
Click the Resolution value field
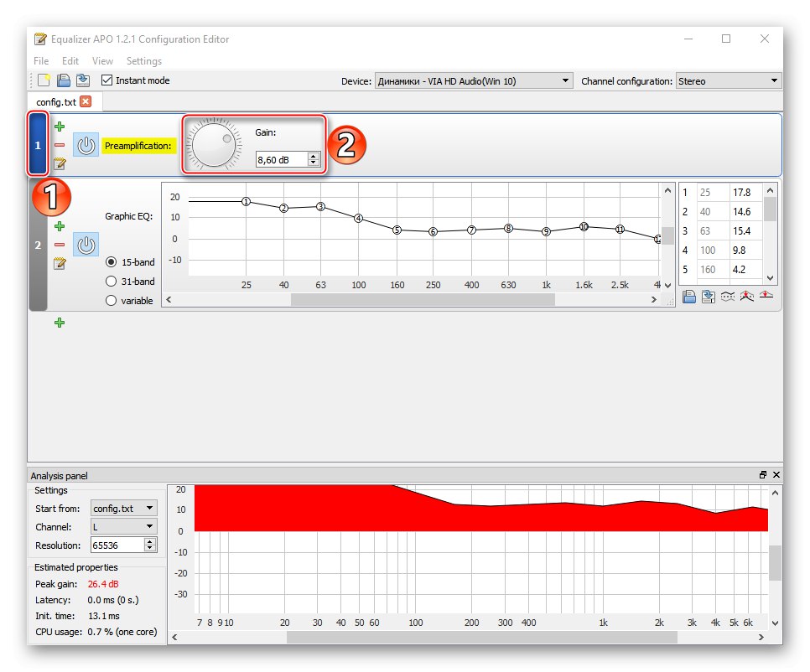pos(117,545)
